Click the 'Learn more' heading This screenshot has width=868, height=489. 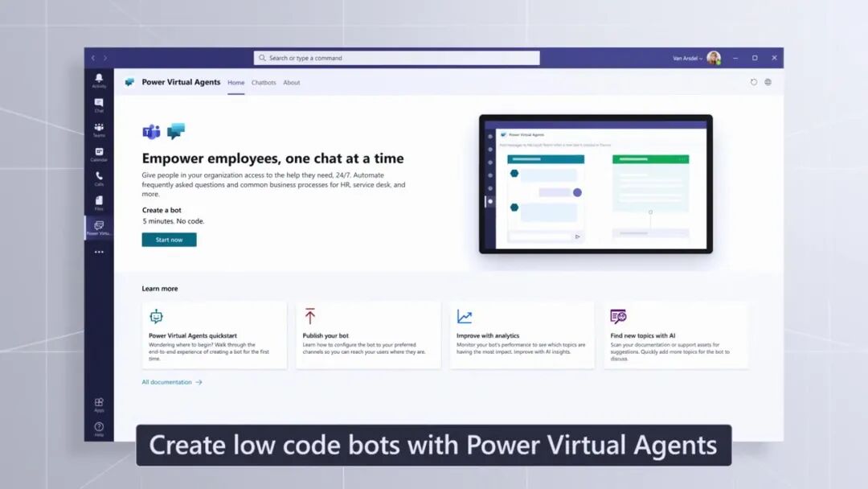click(159, 289)
